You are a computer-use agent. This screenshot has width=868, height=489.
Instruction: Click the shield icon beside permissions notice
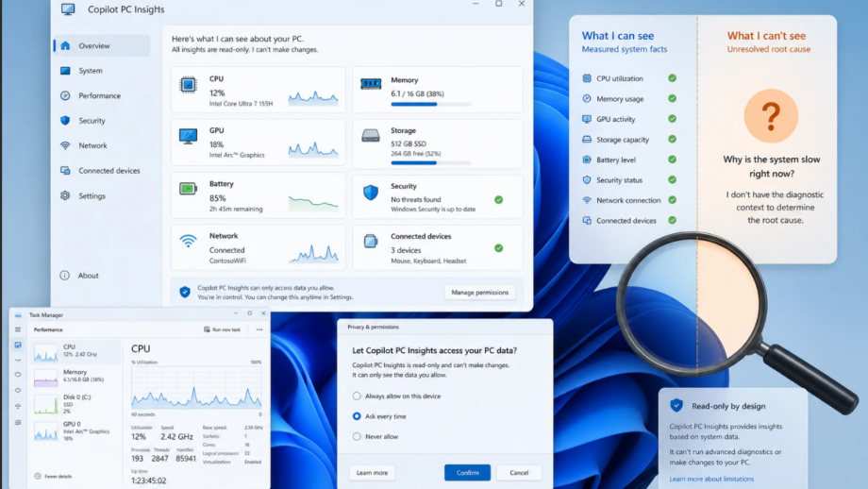click(185, 292)
